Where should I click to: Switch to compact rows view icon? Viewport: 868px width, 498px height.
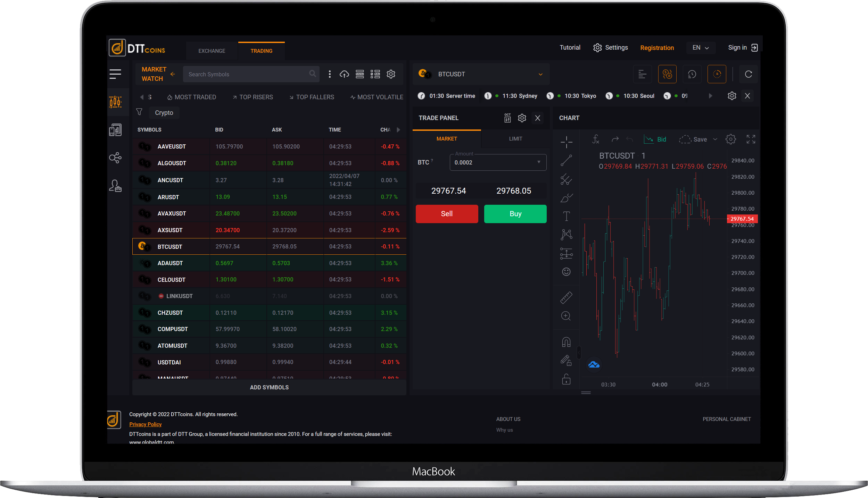[360, 74]
